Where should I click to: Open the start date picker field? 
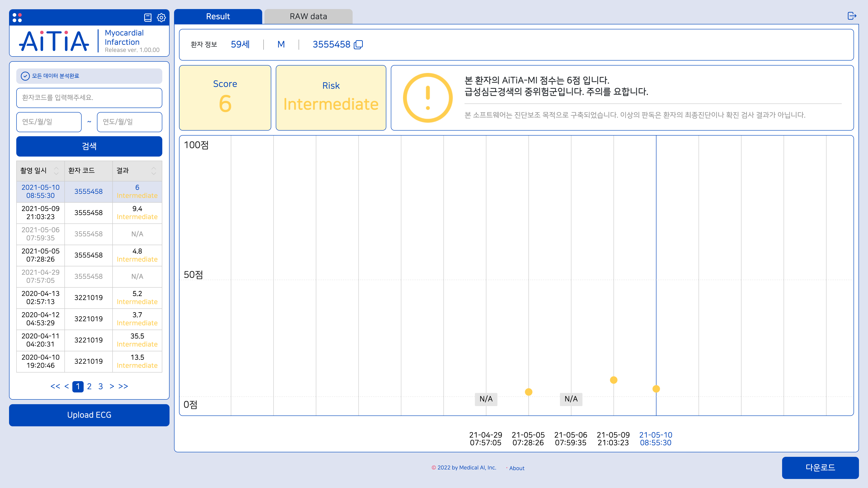49,122
